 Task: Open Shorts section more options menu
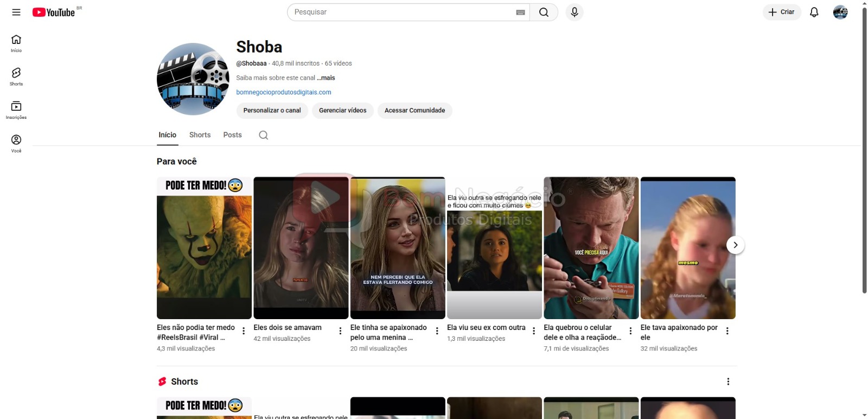pos(728,382)
